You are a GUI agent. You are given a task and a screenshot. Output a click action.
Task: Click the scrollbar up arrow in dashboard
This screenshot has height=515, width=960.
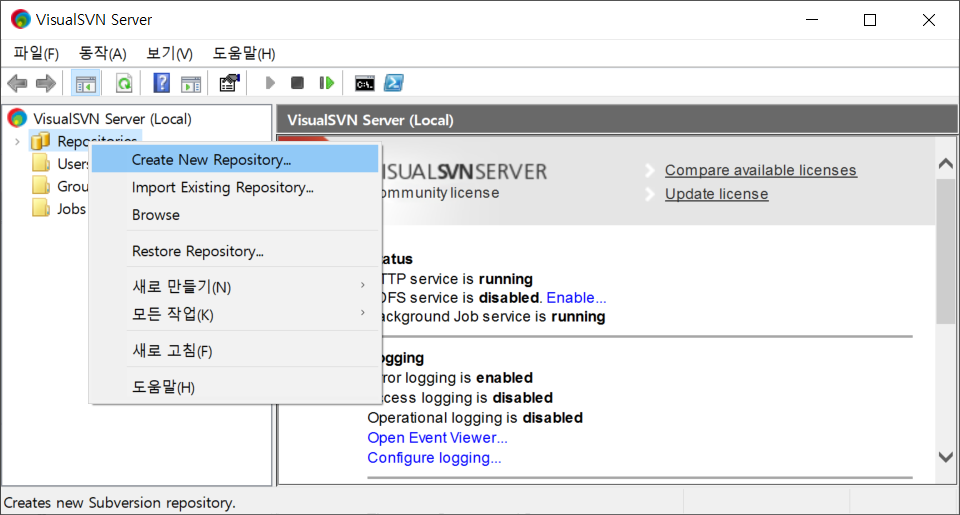[946, 163]
